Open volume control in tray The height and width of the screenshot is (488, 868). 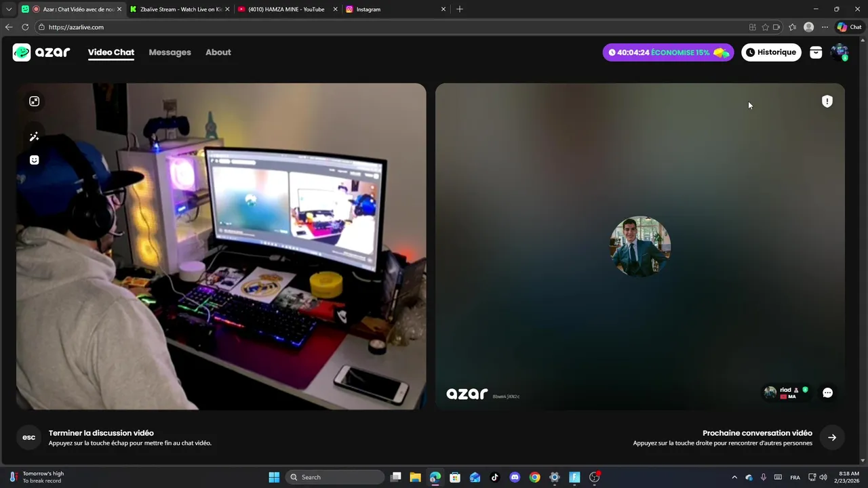(x=823, y=477)
